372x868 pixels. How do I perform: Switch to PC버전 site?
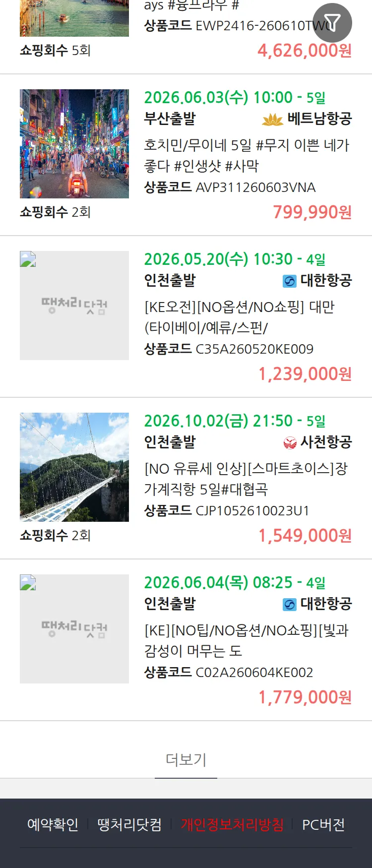(323, 824)
